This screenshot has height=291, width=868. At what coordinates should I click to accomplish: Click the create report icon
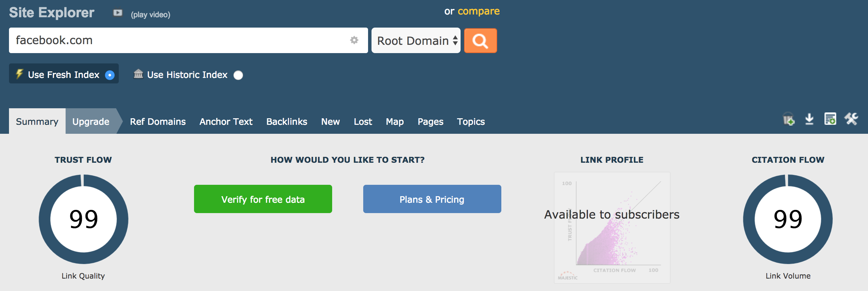tap(830, 119)
